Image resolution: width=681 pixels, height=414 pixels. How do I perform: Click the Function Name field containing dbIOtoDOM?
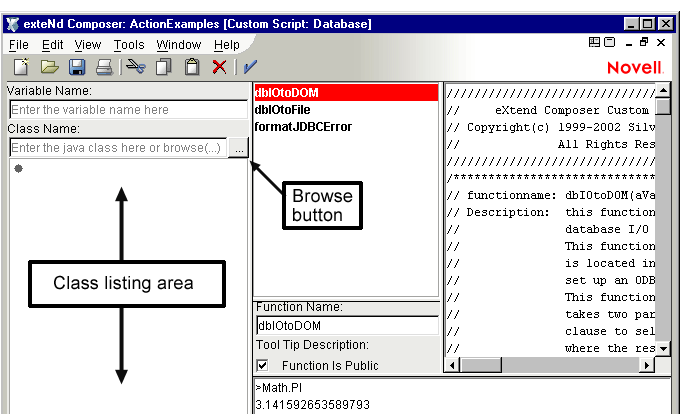coord(347,325)
